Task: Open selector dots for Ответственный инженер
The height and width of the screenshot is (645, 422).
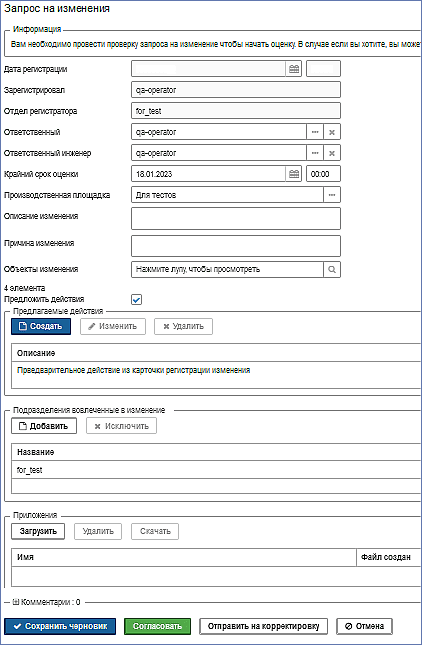Action: point(315,153)
